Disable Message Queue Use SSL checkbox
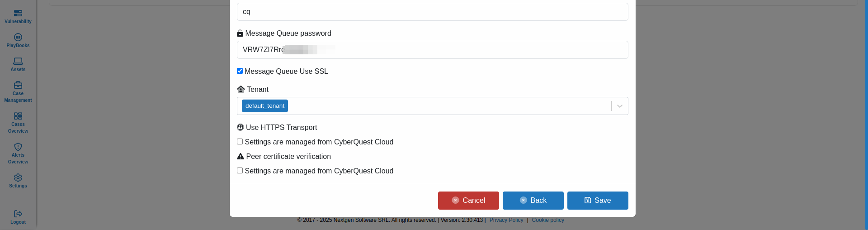Image resolution: width=868 pixels, height=230 pixels. click(240, 71)
